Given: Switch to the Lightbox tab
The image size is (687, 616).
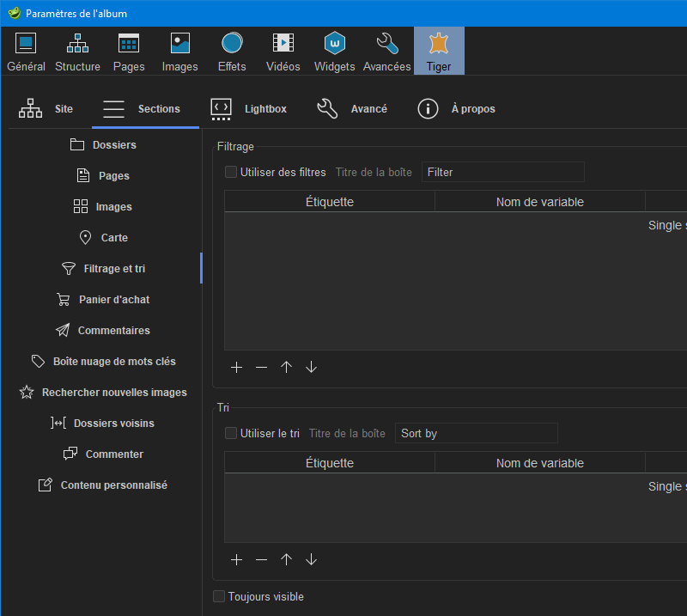Looking at the screenshot, I should tap(249, 109).
